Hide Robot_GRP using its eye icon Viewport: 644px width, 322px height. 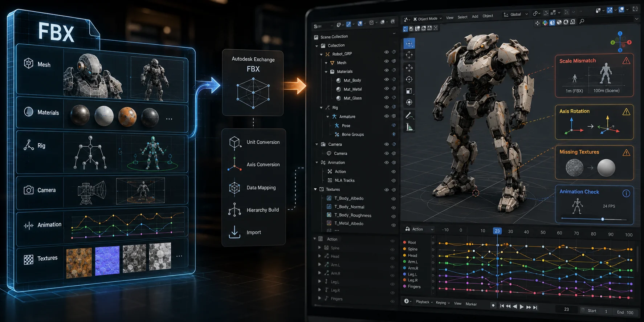(x=387, y=52)
